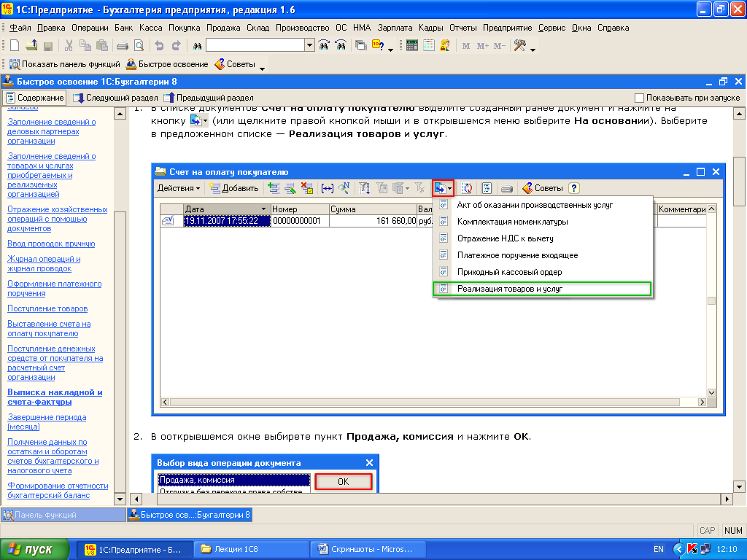Click down arrow of help text scrollbar

pyautogui.click(x=740, y=487)
